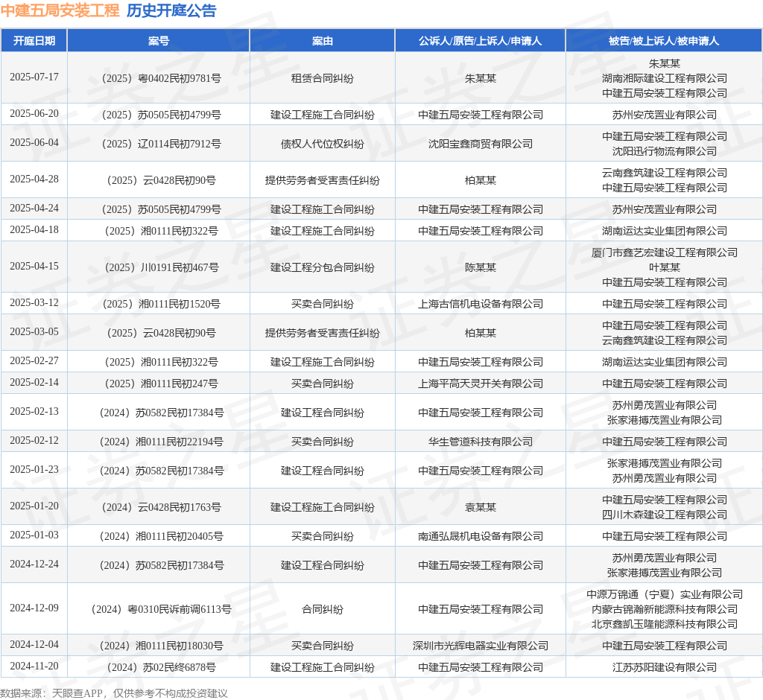Select the date 2025-01-20

(x=34, y=507)
